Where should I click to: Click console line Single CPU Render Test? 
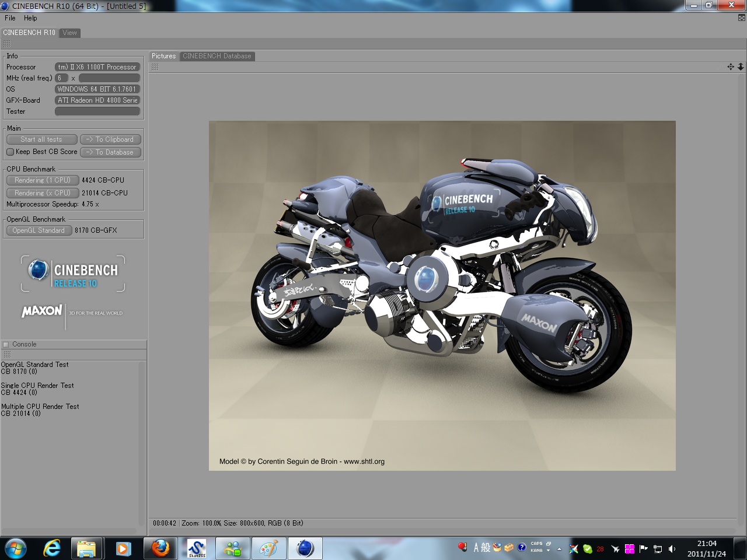[x=37, y=386]
